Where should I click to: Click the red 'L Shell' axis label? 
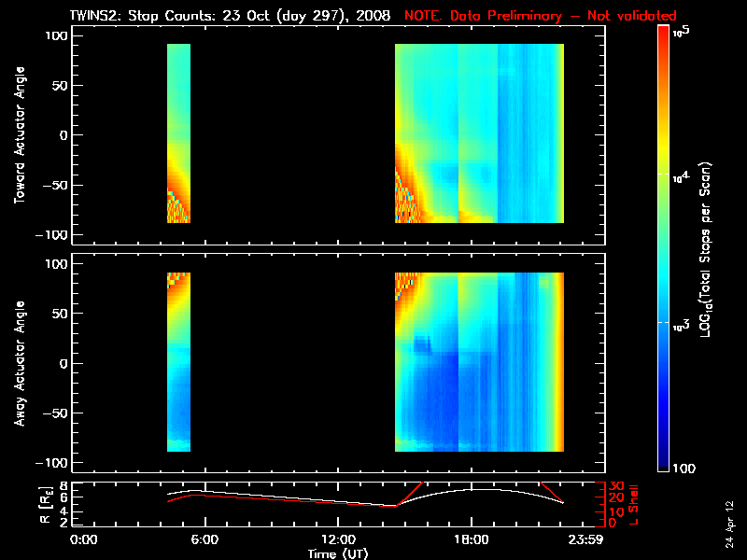[x=633, y=505]
